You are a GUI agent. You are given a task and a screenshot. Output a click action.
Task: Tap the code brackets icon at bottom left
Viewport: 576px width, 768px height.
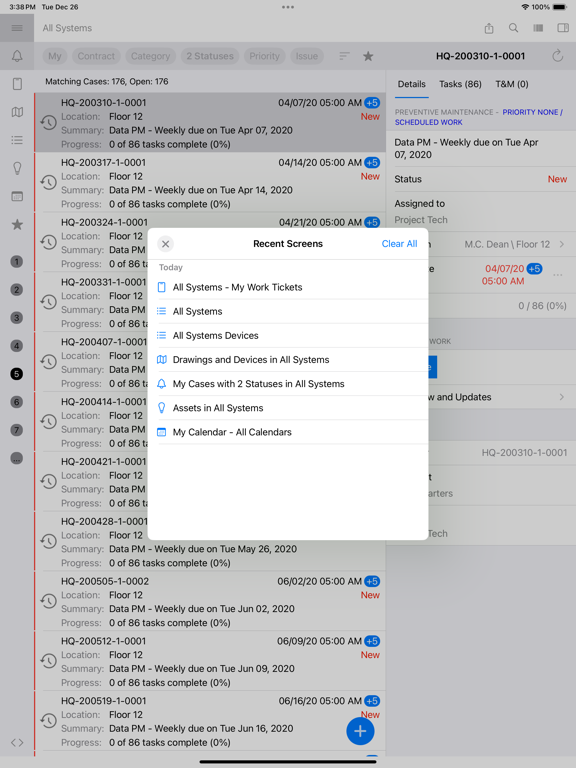click(x=17, y=743)
